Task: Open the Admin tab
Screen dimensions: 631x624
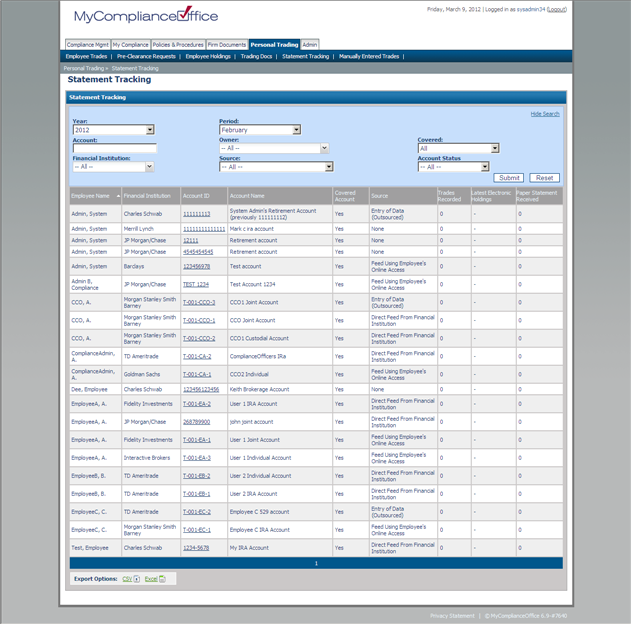Action: (310, 45)
